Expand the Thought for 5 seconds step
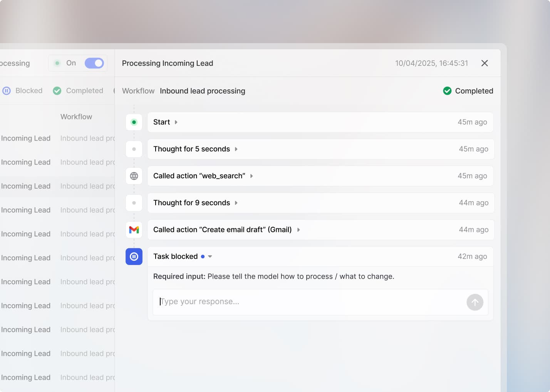The image size is (550, 392). coord(236,149)
